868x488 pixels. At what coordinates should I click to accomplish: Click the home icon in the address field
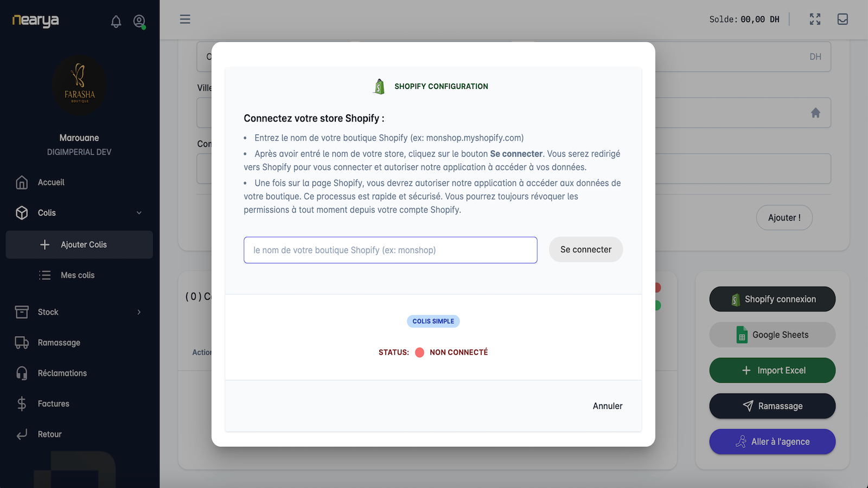point(815,113)
